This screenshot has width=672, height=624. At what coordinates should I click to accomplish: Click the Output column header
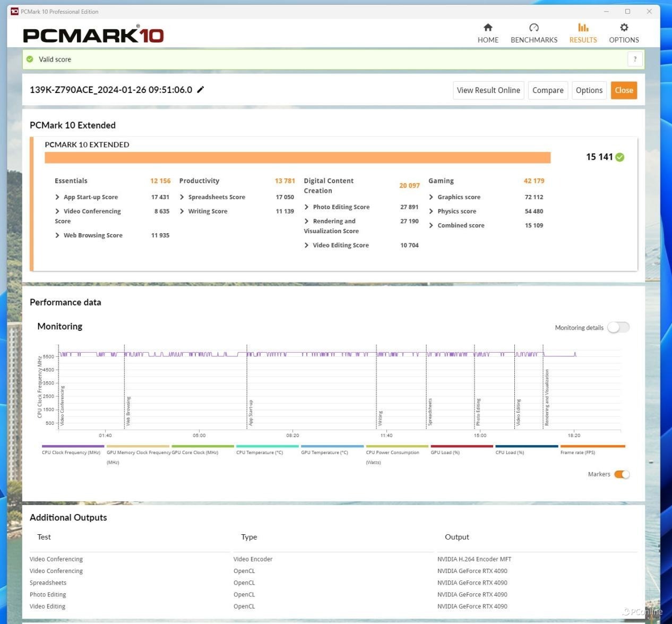457,537
